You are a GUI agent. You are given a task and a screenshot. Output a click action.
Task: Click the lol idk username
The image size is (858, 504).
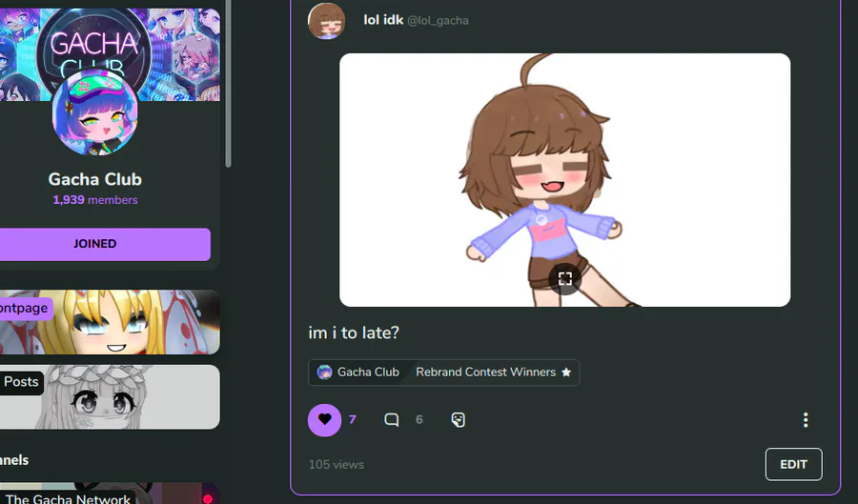point(383,20)
